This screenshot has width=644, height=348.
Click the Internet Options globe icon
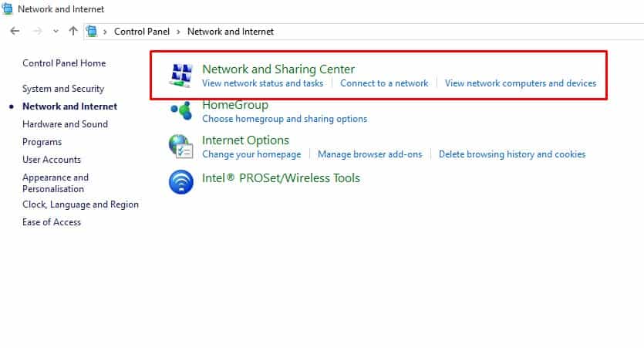pyautogui.click(x=180, y=147)
